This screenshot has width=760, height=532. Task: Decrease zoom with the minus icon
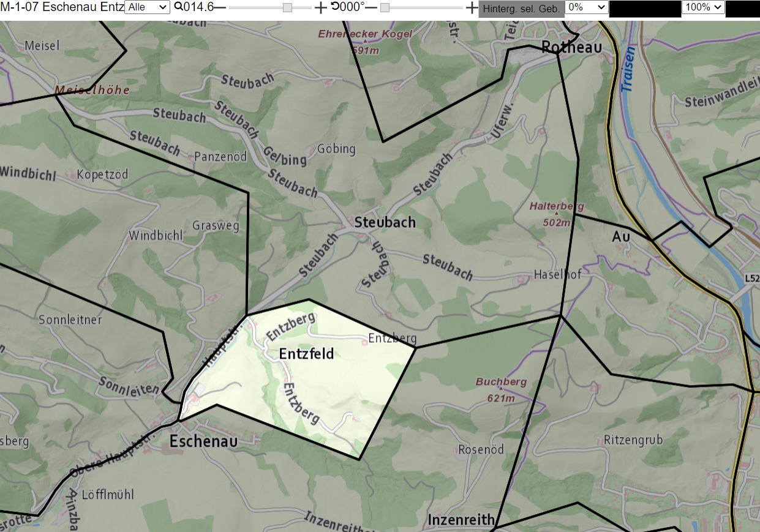[220, 7]
